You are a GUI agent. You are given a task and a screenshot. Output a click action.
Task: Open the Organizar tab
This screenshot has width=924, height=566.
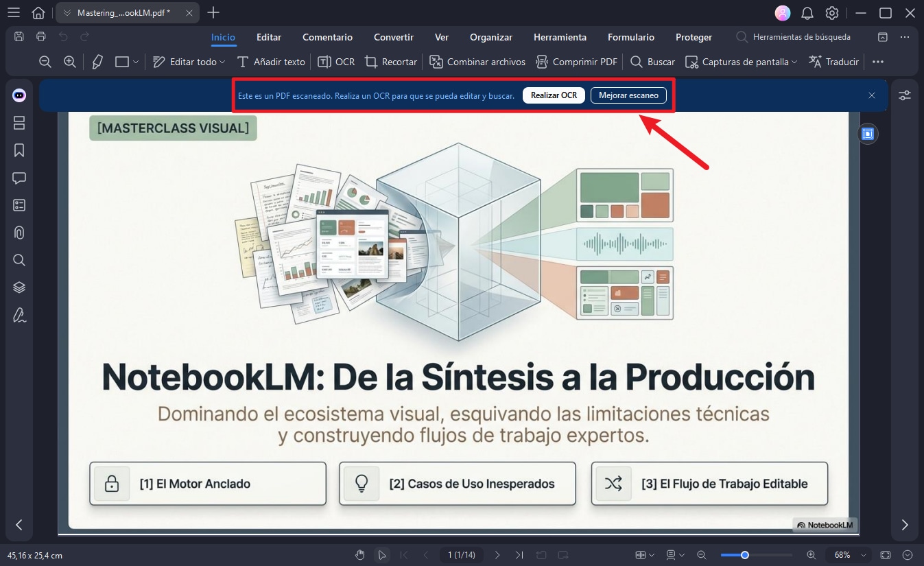pyautogui.click(x=491, y=37)
